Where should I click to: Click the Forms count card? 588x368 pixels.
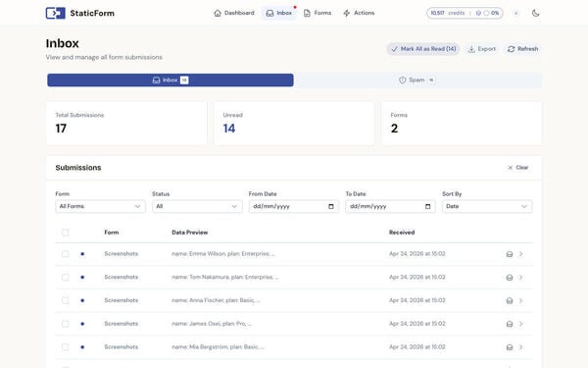pos(462,124)
